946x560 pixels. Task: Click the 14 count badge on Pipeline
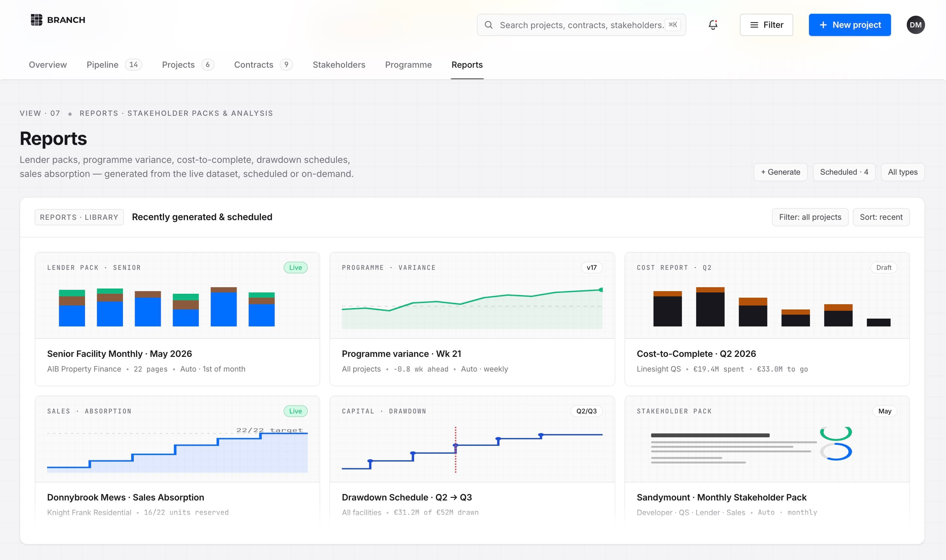click(133, 65)
